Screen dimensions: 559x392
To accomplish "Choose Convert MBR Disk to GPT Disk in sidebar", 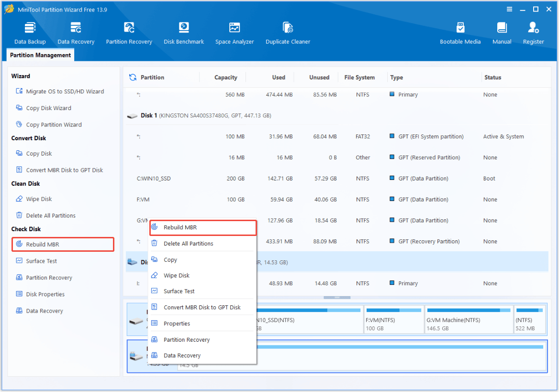I will tap(59, 170).
